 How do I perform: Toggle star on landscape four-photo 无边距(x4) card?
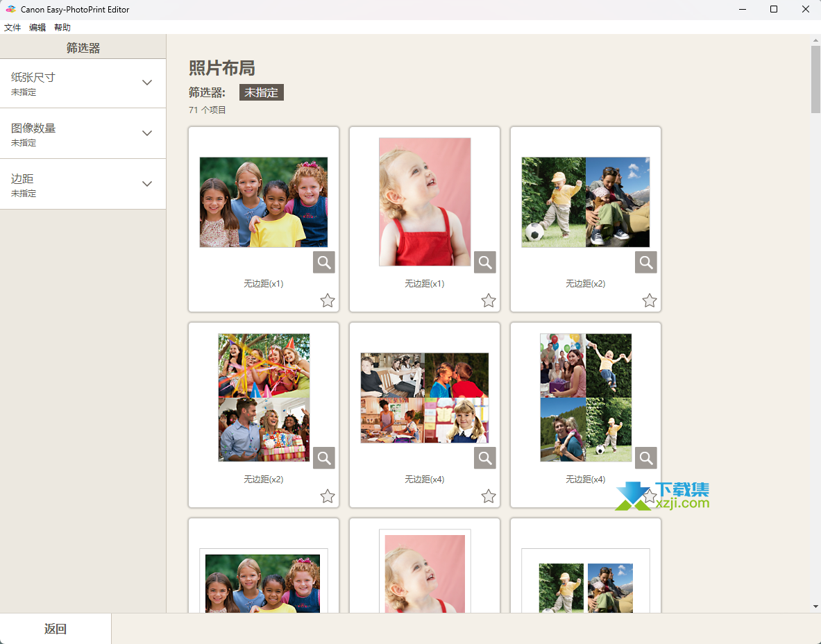click(x=489, y=496)
